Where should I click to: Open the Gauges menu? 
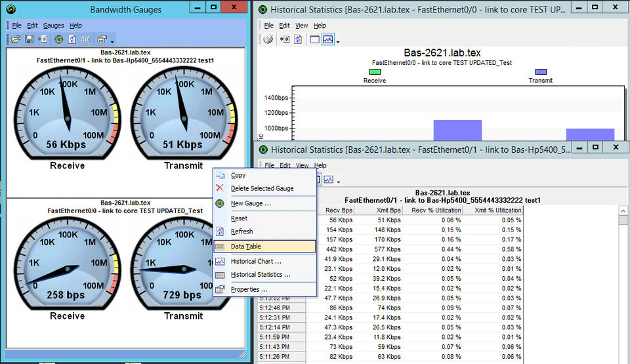pyautogui.click(x=53, y=26)
